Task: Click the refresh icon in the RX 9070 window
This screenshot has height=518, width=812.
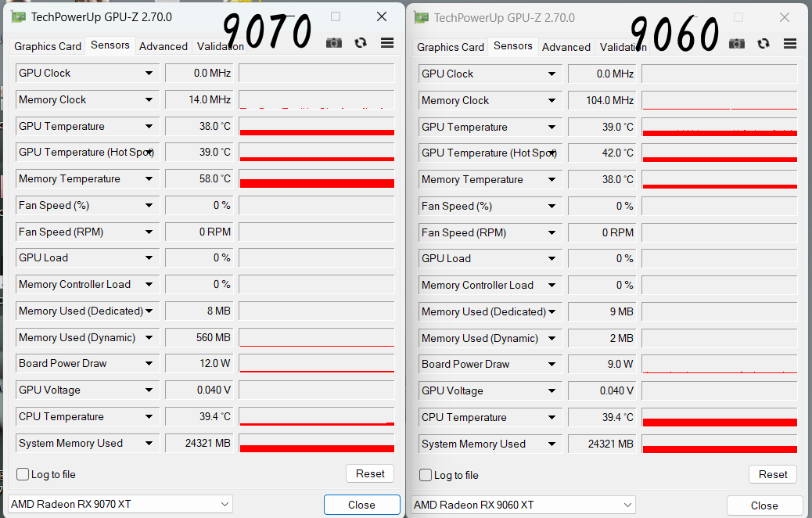Action: [x=361, y=42]
